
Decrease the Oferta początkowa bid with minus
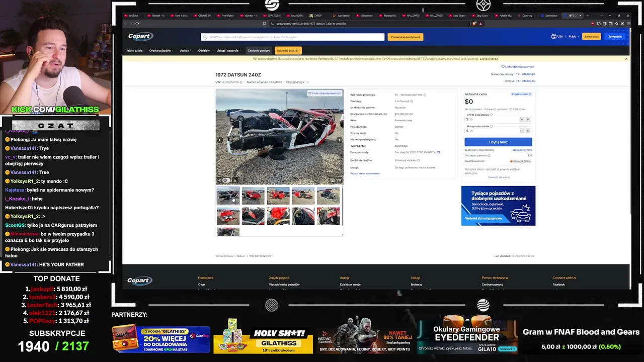(522, 119)
